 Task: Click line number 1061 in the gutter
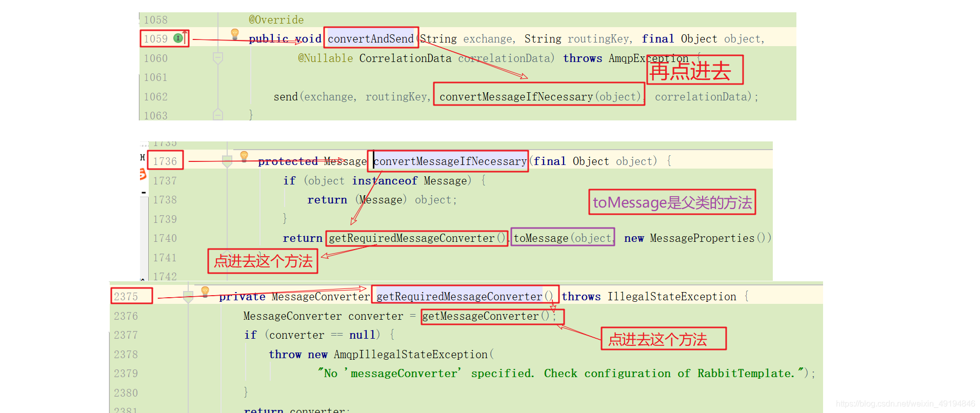point(155,77)
